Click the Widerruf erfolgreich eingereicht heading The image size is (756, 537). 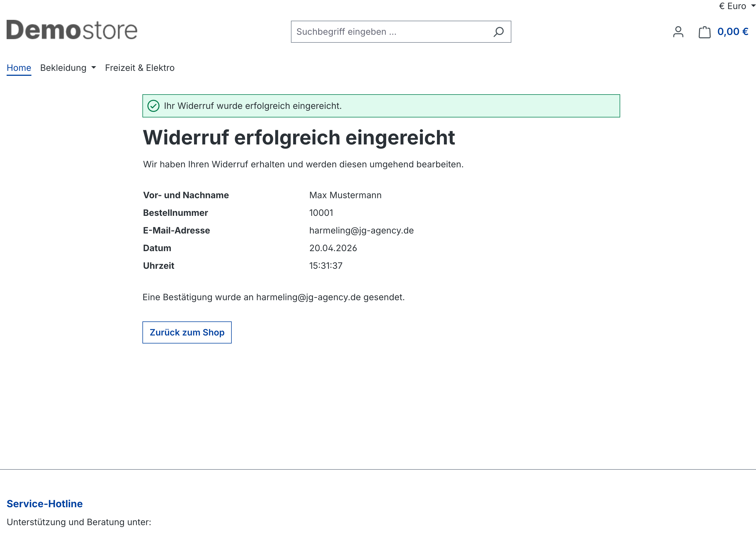299,137
